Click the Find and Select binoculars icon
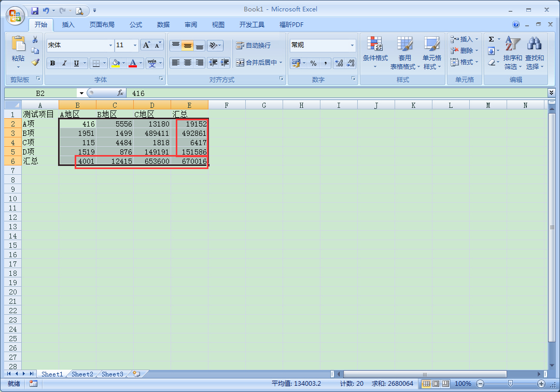Image resolution: width=560 pixels, height=392 pixels. pyautogui.click(x=534, y=44)
